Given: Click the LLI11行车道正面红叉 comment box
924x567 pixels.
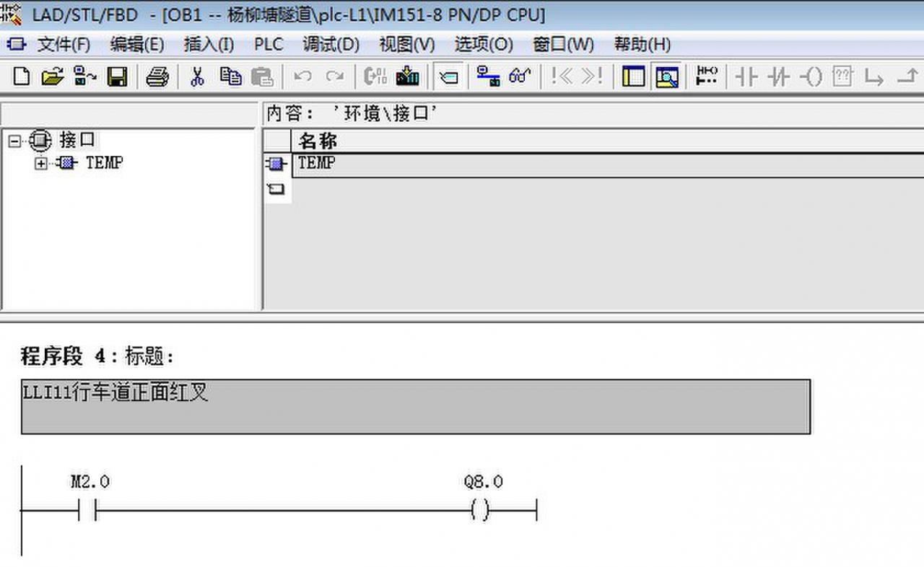Looking at the screenshot, I should pos(416,407).
